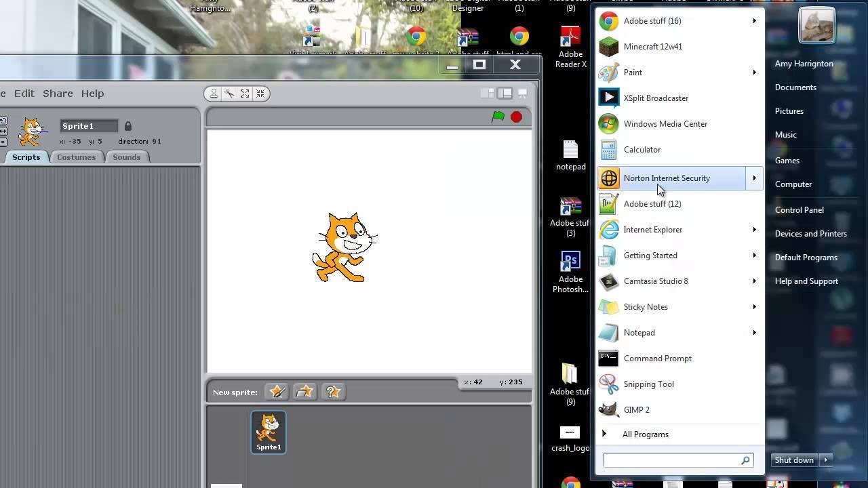Open the Pictures library link
This screenshot has height=488, width=868.
click(x=789, y=111)
